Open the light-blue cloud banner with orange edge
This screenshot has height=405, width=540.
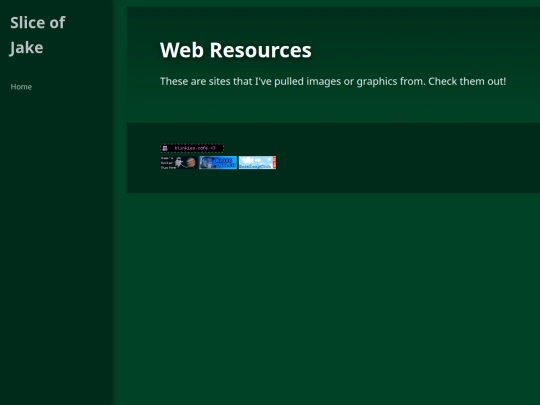257,163
